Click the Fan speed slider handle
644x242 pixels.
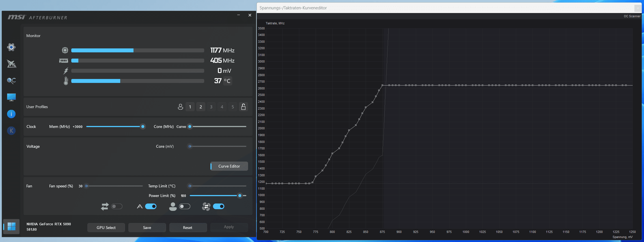(87, 186)
